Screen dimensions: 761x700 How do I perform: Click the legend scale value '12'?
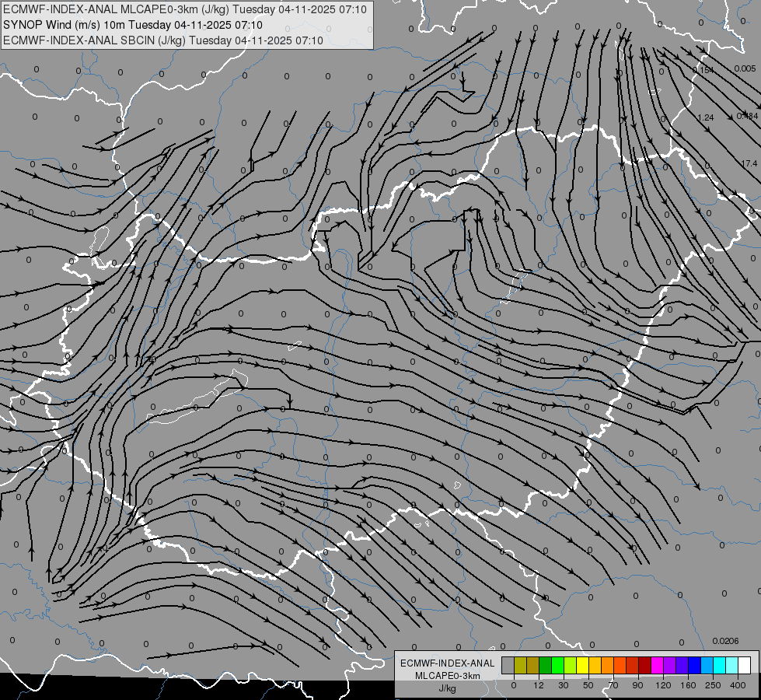(539, 685)
